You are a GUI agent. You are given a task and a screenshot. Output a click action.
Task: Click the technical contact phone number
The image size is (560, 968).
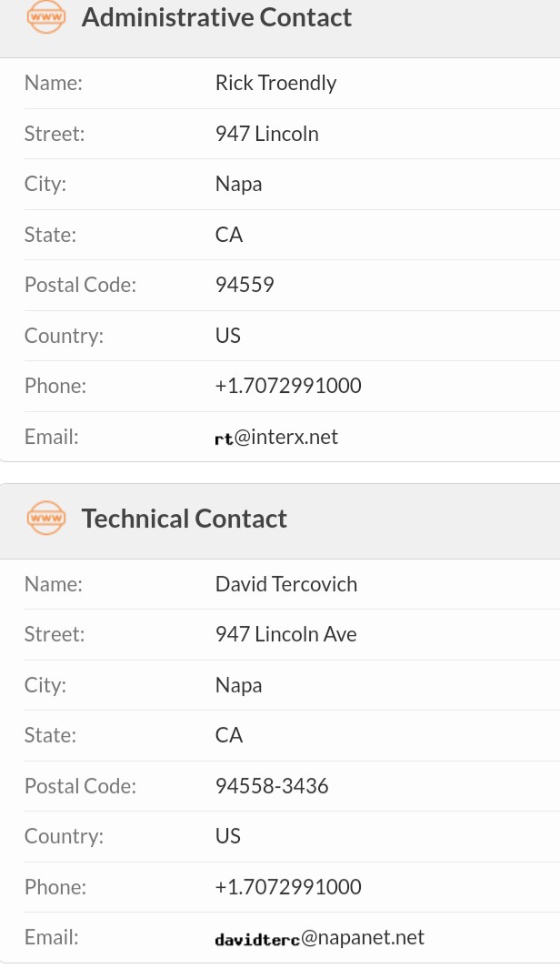(288, 887)
